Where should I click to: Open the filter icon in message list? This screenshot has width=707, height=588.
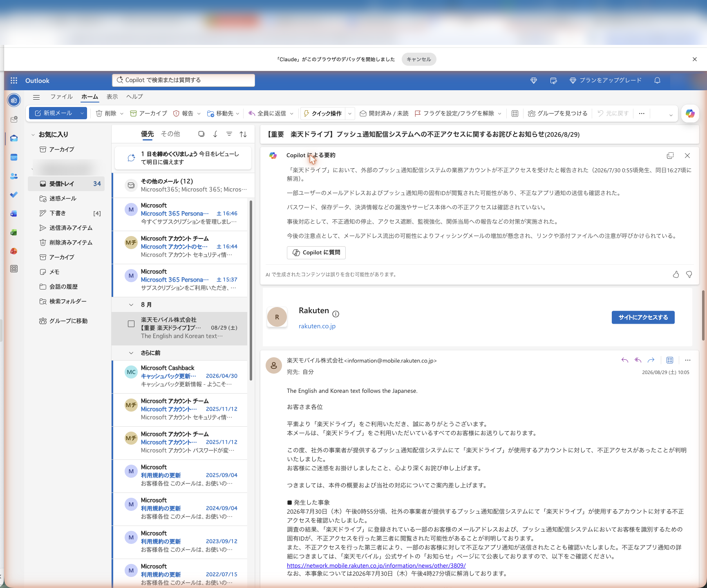tap(229, 134)
